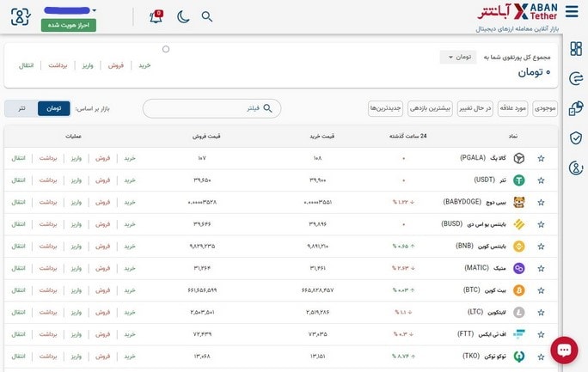This screenshot has height=372, width=588.
Task: Click the portfolio Deposit (واریز) link
Action: pyautogui.click(x=88, y=65)
